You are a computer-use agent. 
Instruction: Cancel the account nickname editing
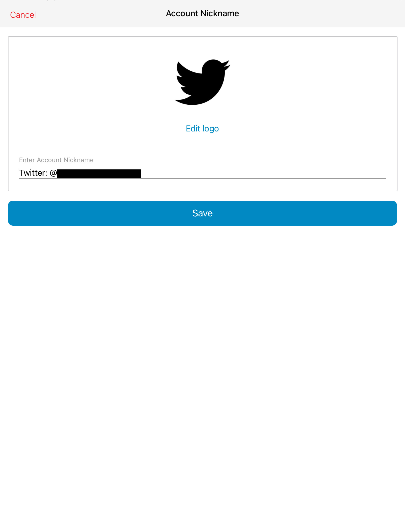(23, 15)
